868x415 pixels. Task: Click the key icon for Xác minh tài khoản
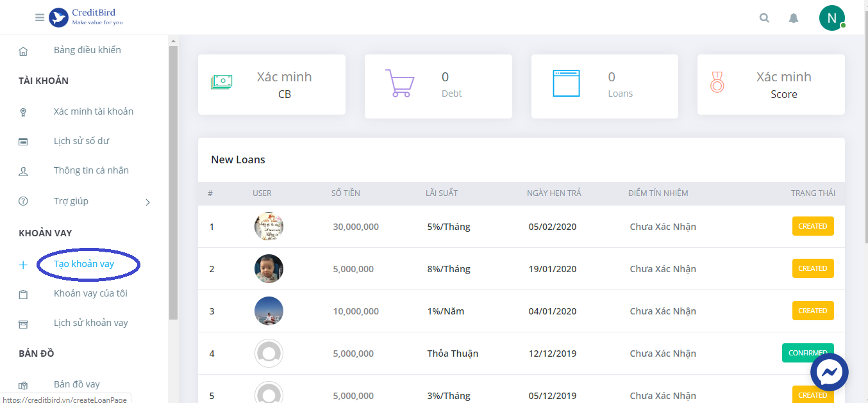[24, 112]
